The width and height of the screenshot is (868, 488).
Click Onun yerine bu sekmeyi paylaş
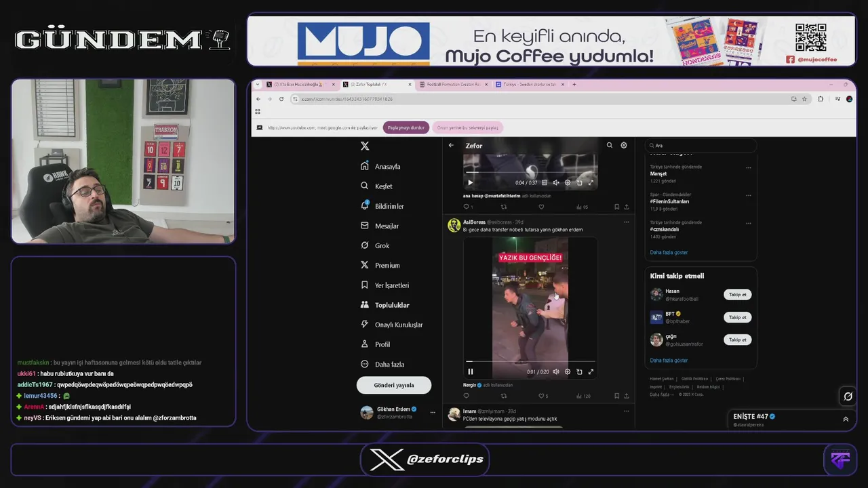point(468,127)
